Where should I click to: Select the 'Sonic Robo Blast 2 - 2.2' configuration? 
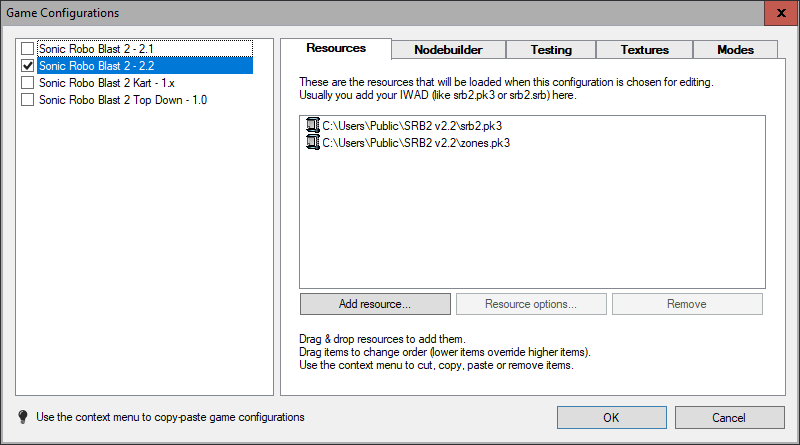pyautogui.click(x=145, y=65)
